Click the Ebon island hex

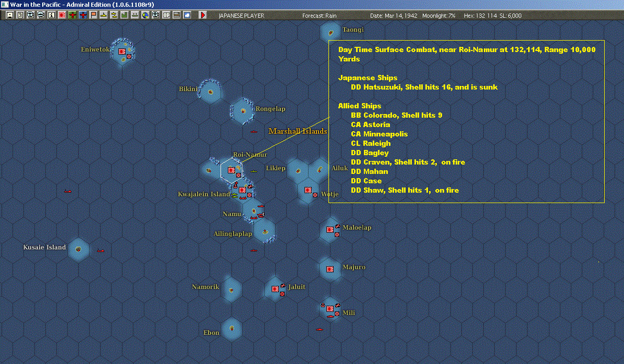tap(231, 329)
